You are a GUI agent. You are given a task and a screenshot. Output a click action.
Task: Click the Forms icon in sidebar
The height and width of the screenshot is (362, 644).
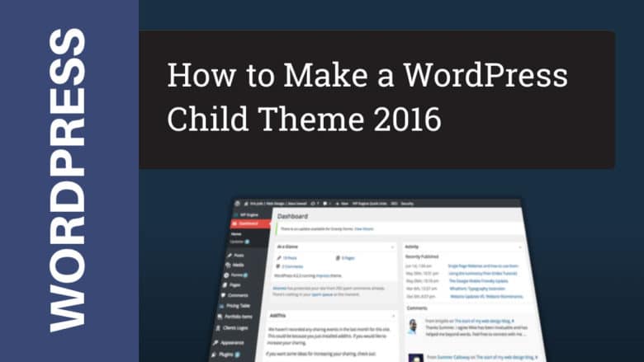pos(226,275)
